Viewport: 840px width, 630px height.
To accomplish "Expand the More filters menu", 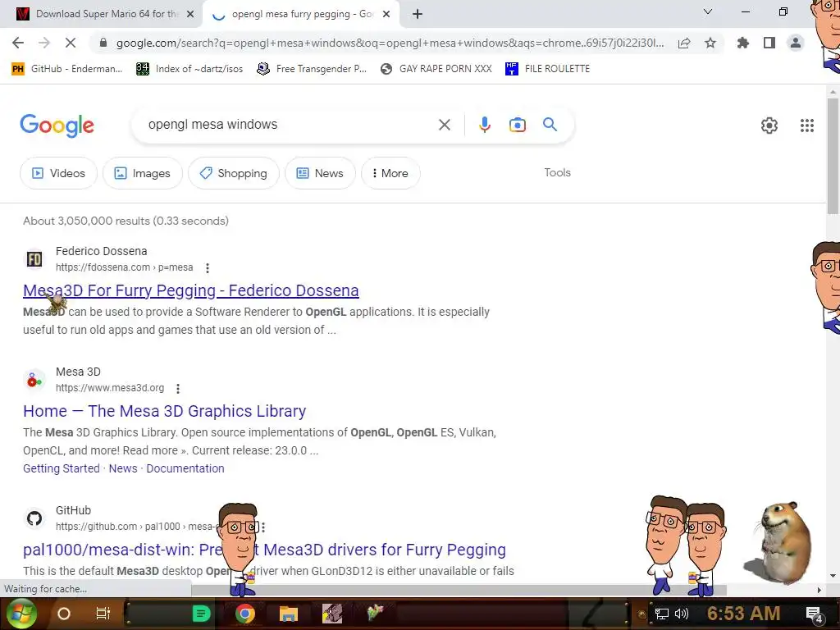I will tap(390, 173).
